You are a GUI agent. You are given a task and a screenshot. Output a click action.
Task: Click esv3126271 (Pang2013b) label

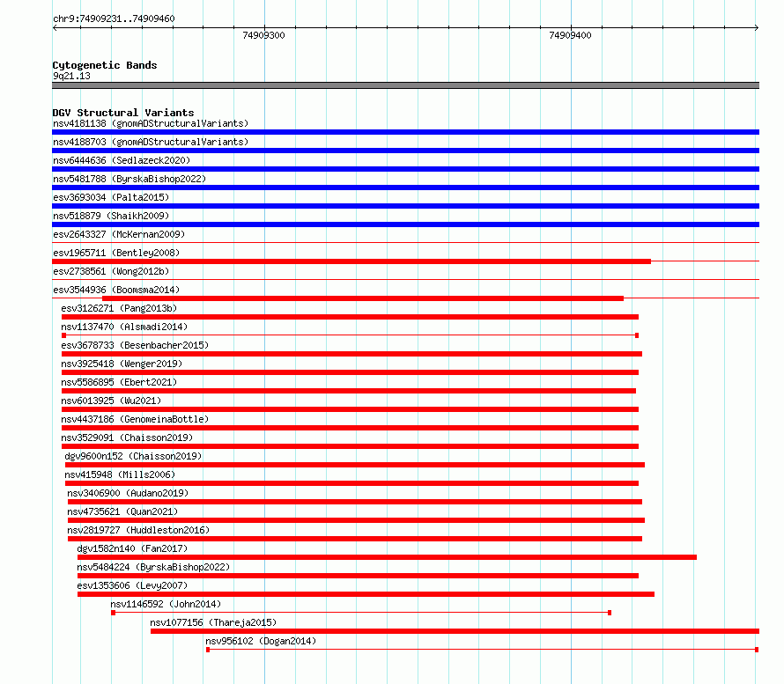pos(119,308)
